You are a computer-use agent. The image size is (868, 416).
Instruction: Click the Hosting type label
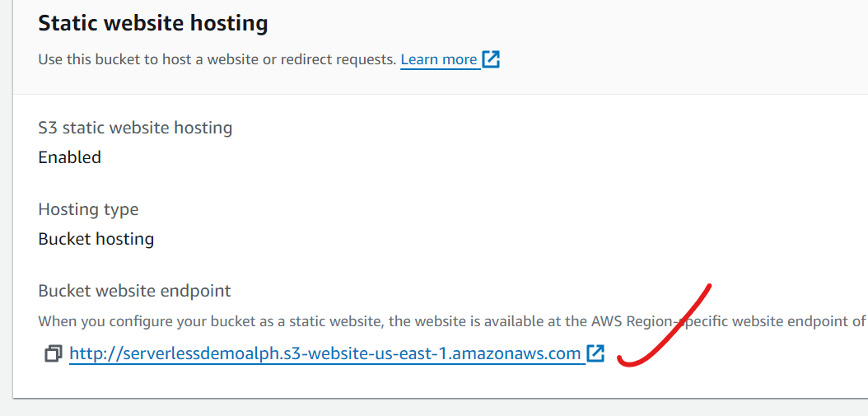[x=88, y=209]
